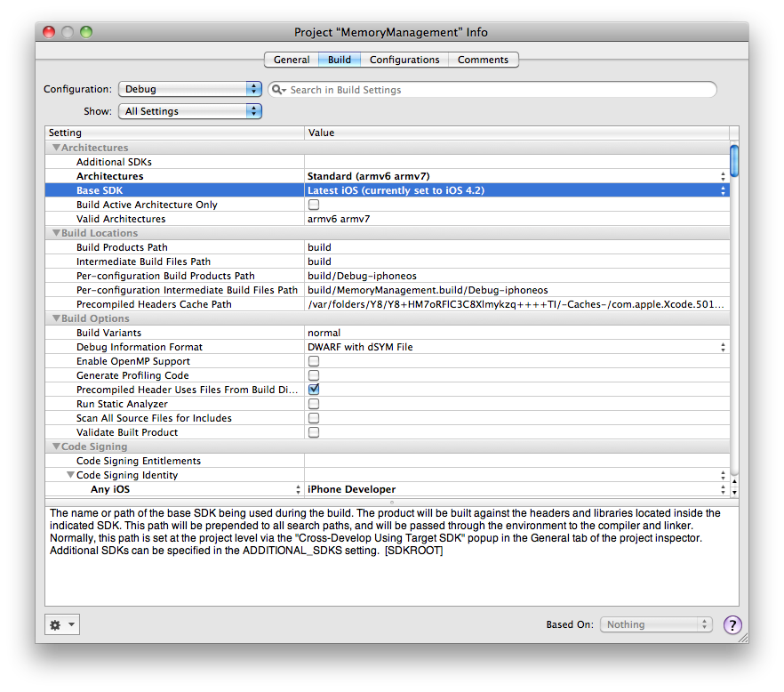The width and height of the screenshot is (784, 692).
Task: Click the red close window button
Action: (49, 32)
